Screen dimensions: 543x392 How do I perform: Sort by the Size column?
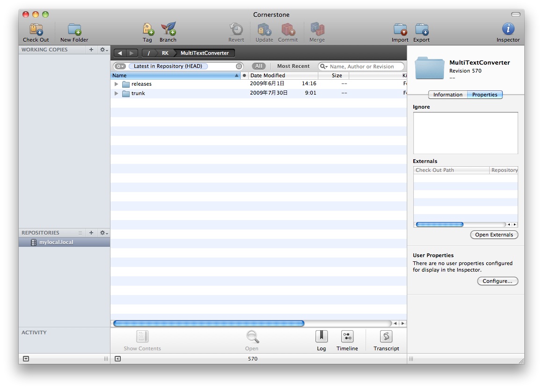tap(333, 75)
